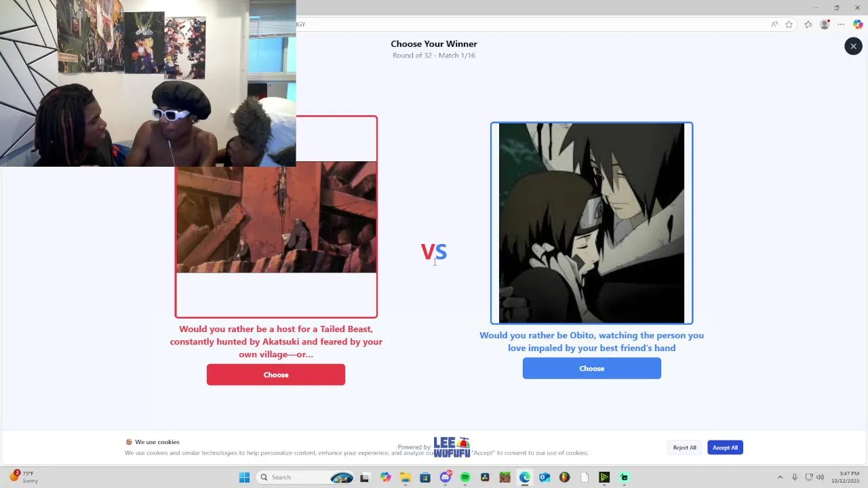Open Minecraft from the taskbar
This screenshot has width=868, height=488.
click(505, 477)
